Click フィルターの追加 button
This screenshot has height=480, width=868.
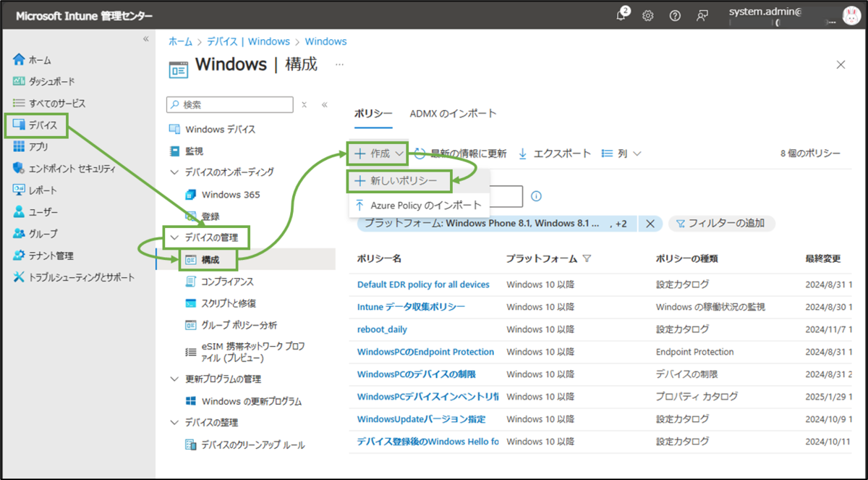click(721, 223)
